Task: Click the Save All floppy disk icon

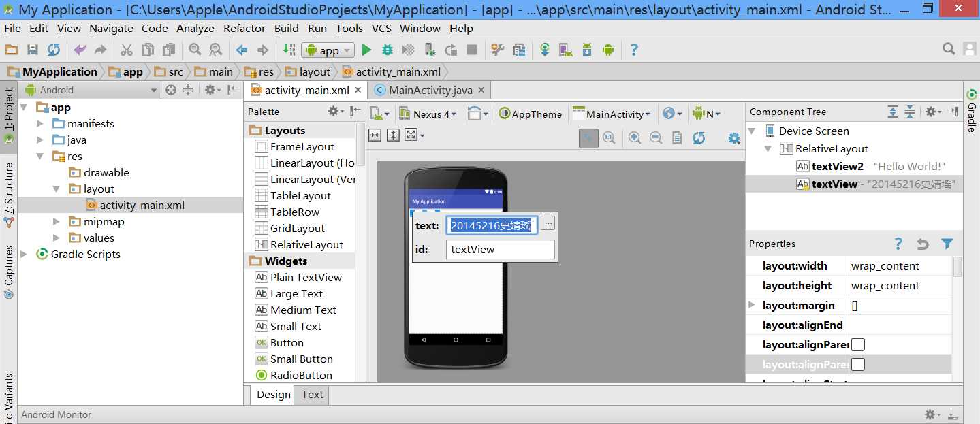Action: 32,50
